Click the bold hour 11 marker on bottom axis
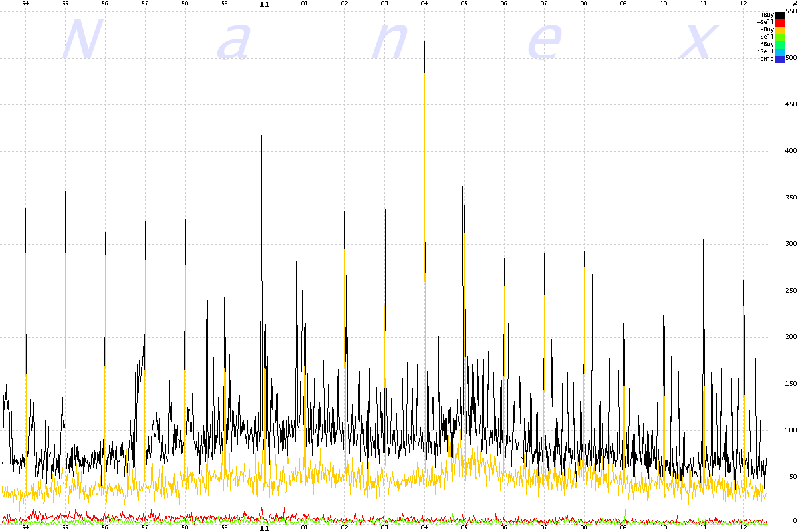 point(265,528)
